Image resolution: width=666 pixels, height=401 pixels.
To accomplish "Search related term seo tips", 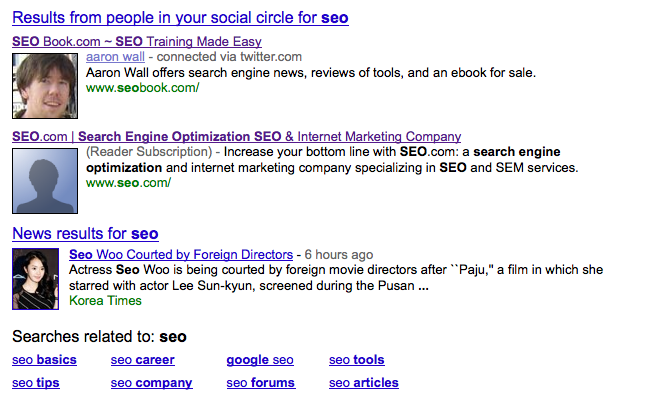I will [36, 383].
